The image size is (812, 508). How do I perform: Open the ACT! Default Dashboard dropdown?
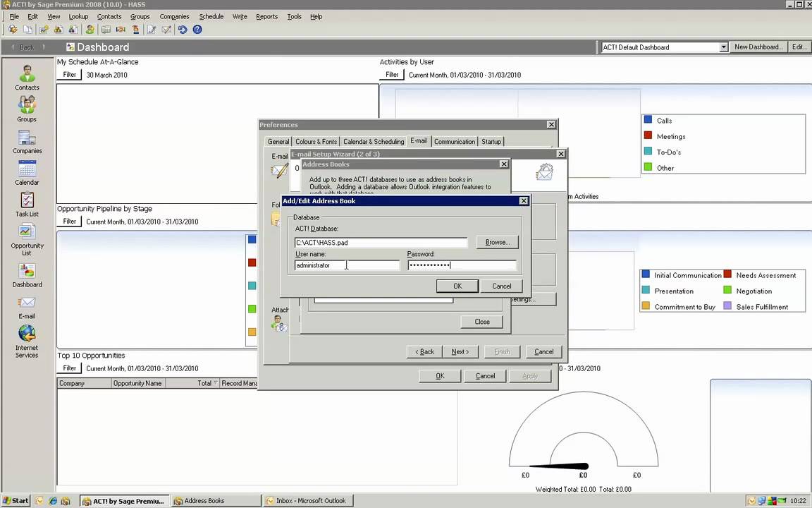tap(723, 47)
